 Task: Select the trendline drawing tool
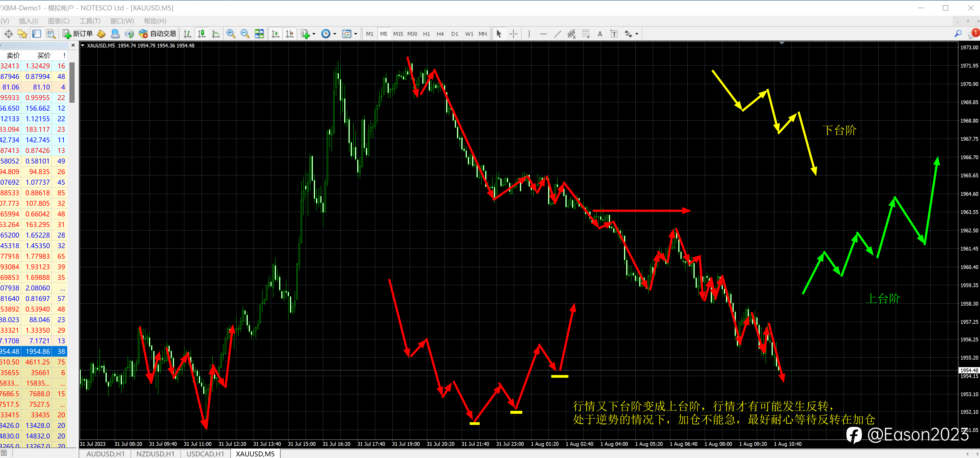pos(557,34)
